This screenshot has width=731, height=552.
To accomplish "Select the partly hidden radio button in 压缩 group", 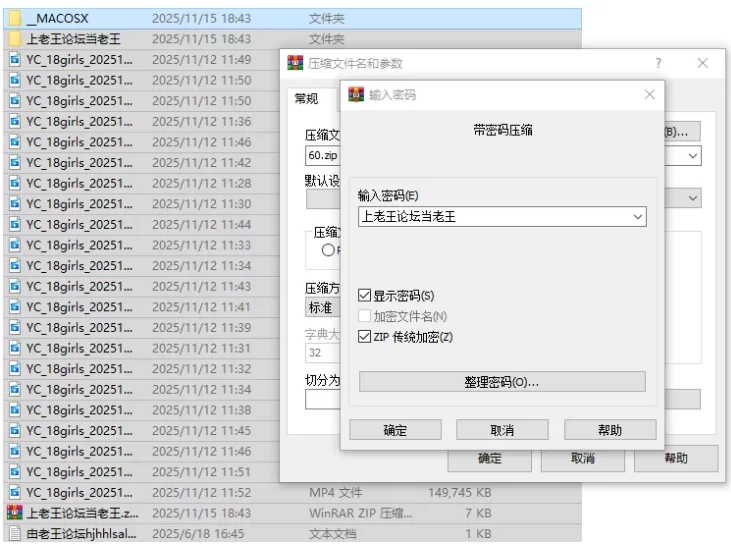I will [x=328, y=250].
